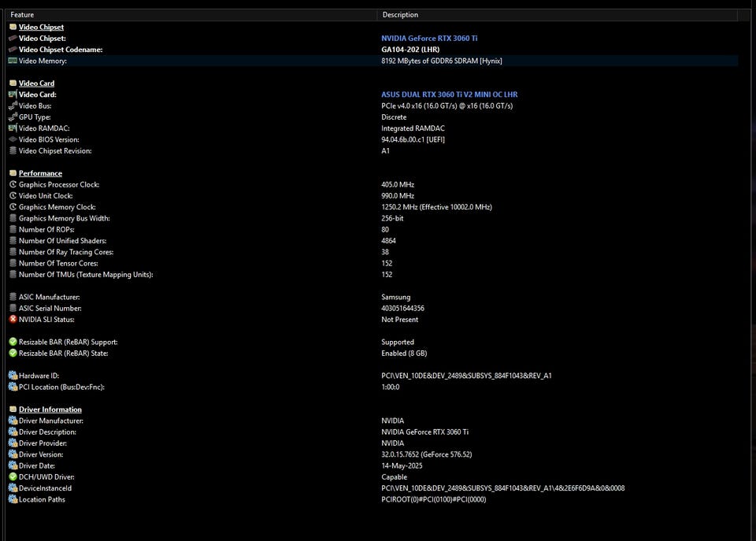Click the clock icon beside Video Unit Clock
Screen dimensions: 756x541
point(13,196)
